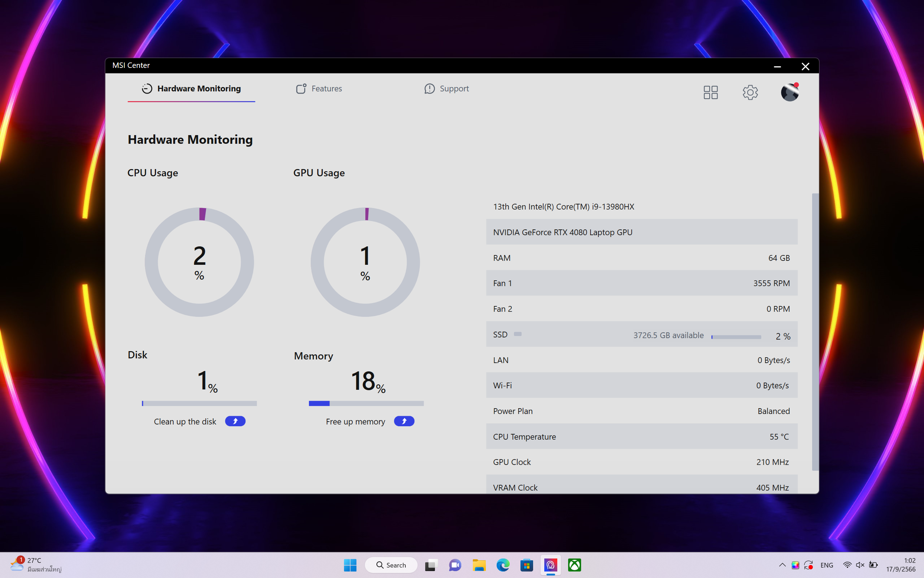Click the Hardware Monitoring heading
924x578 pixels.
click(x=190, y=139)
